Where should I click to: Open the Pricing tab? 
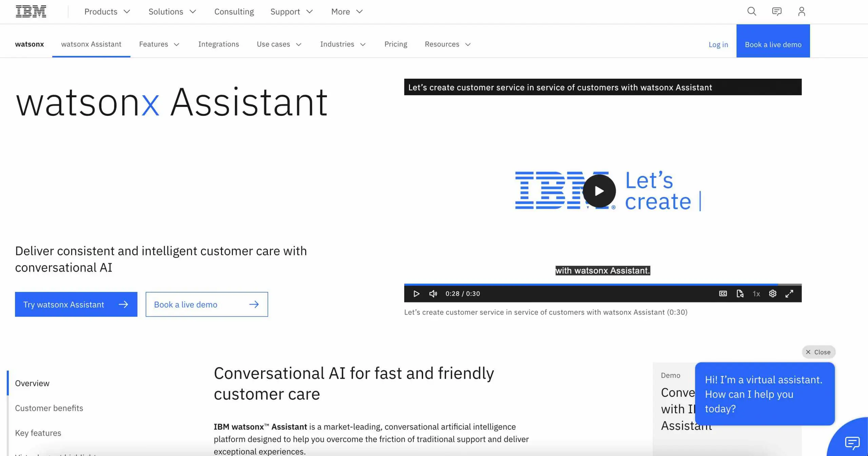click(396, 44)
